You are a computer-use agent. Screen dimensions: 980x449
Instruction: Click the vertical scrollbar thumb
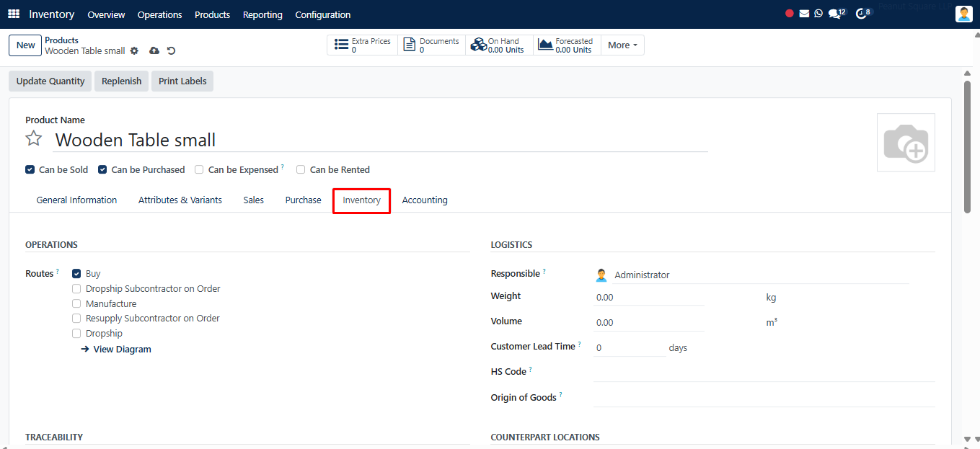967,146
